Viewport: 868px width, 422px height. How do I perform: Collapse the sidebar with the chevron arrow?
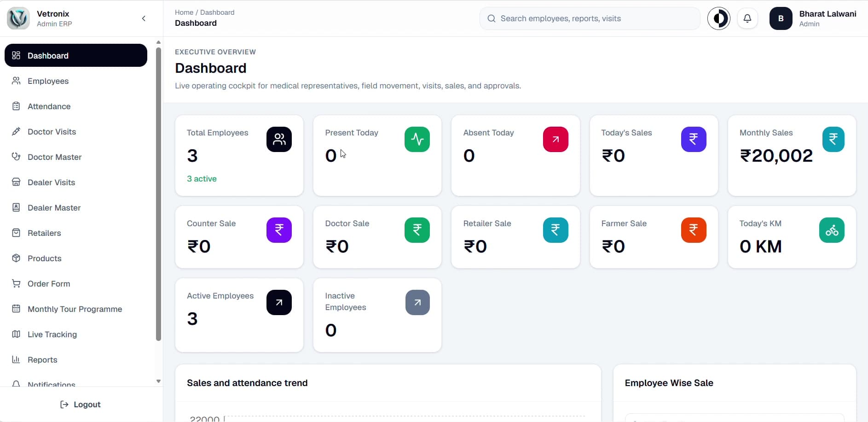144,18
